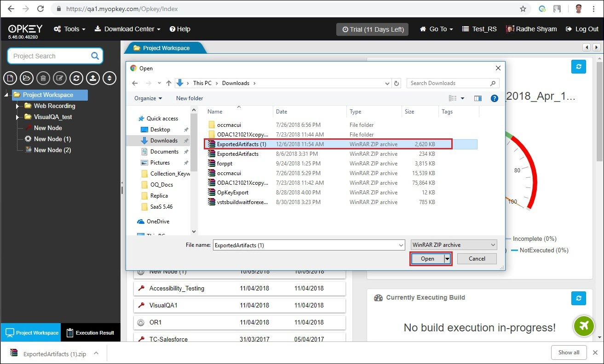Click dialog up one level arrow

(169, 83)
